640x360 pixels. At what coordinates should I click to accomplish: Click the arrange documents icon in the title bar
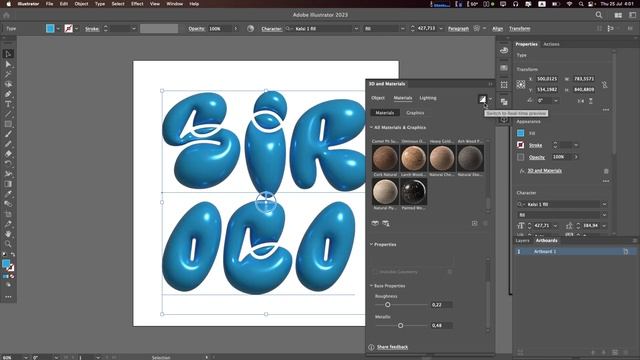[618, 15]
